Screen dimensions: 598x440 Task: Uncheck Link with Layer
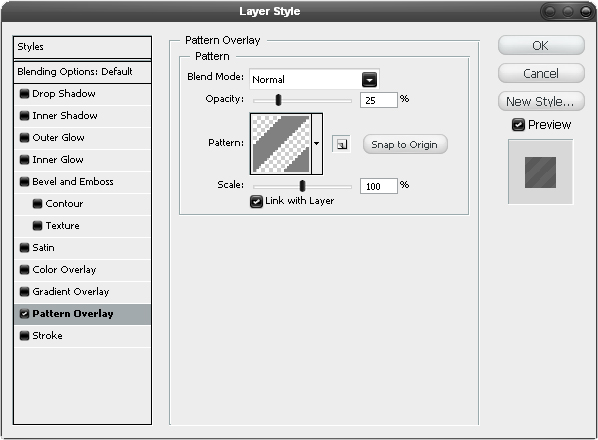[x=256, y=201]
